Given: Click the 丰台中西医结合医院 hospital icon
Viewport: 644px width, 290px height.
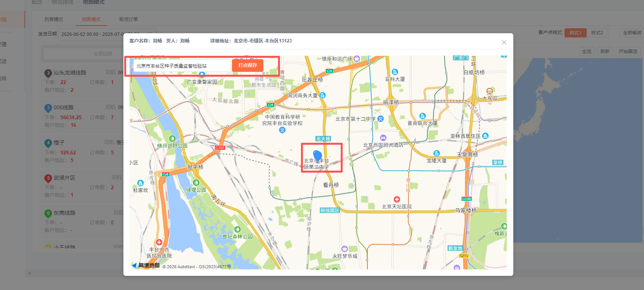Looking at the screenshot, I should (x=159, y=242).
